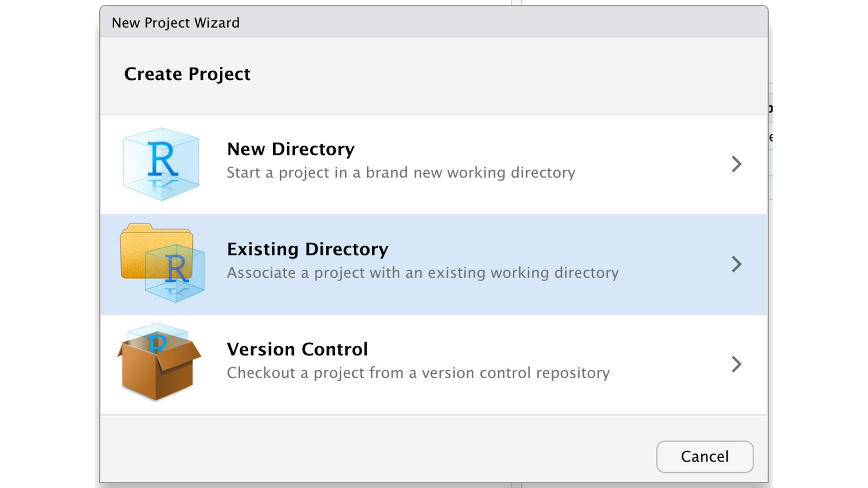The width and height of the screenshot is (868, 488).
Task: Expand Version Control using its chevron arrow
Action: (x=736, y=364)
